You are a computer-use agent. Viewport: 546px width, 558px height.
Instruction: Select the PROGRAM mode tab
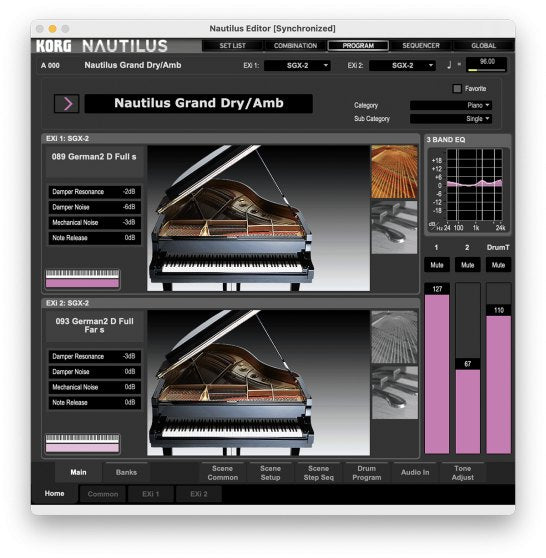point(358,46)
